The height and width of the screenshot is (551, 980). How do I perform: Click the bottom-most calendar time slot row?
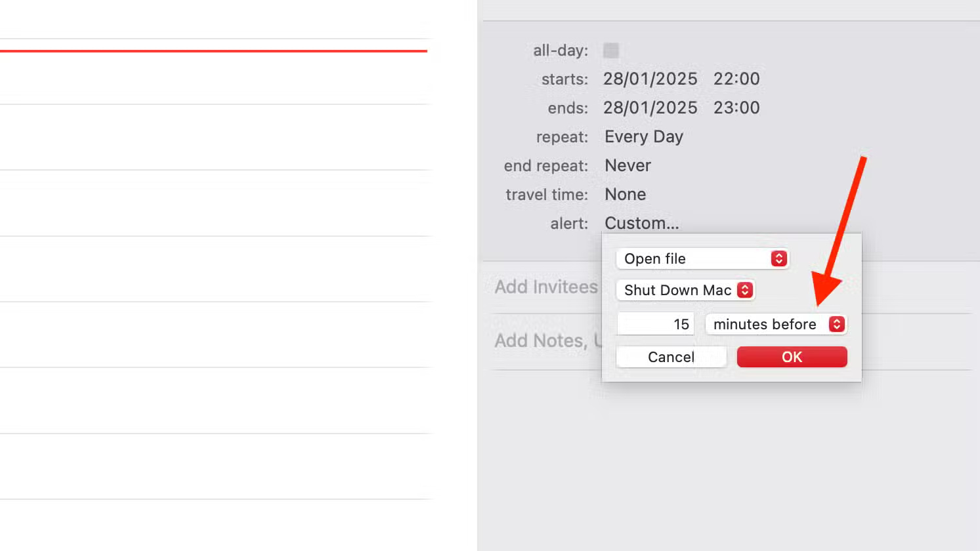click(x=213, y=525)
